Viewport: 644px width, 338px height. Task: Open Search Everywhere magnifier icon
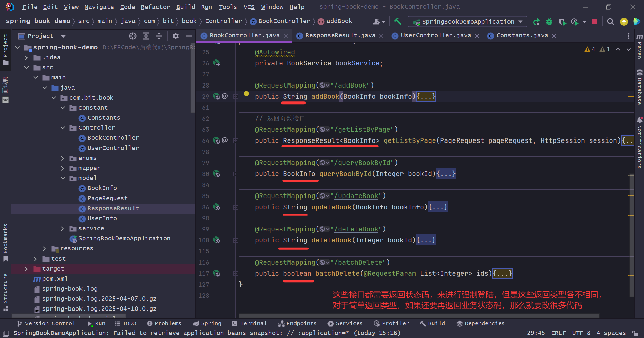click(x=611, y=22)
